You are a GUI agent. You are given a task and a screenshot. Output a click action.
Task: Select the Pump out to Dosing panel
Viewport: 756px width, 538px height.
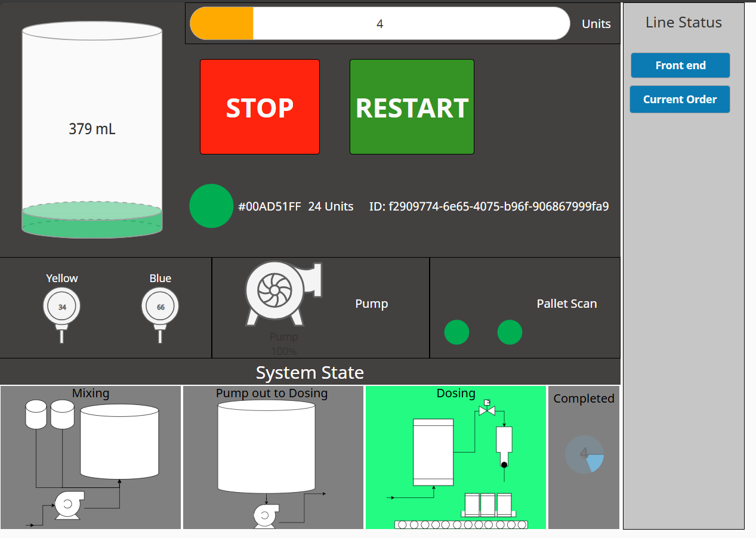(273, 457)
